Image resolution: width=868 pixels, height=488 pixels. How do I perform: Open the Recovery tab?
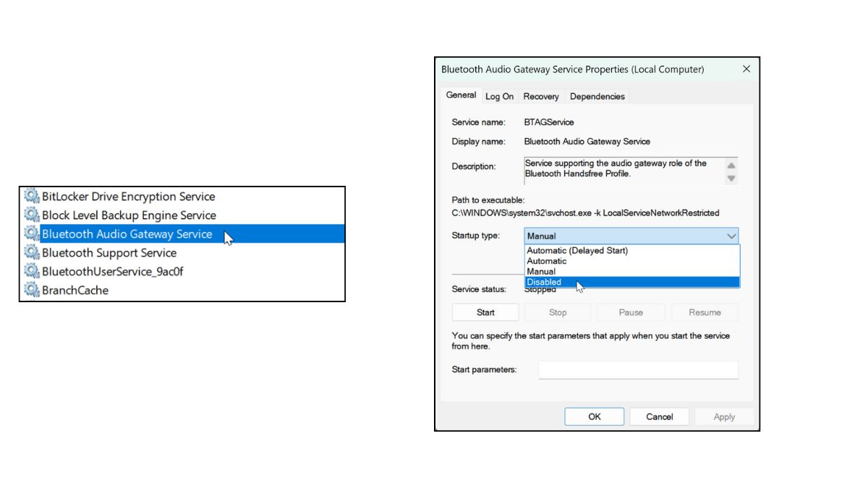[541, 96]
